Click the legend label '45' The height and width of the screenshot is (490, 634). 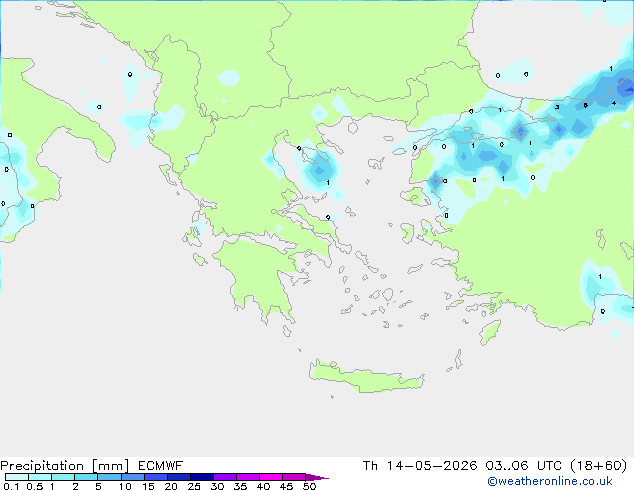pos(286,486)
